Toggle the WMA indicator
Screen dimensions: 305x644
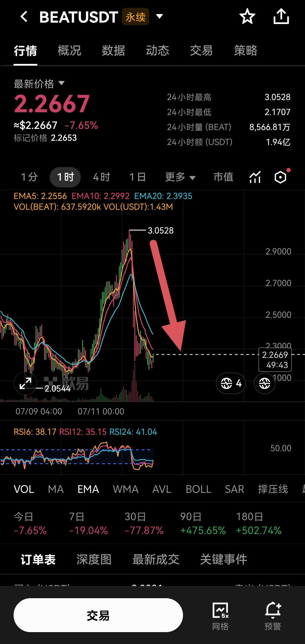click(x=126, y=489)
